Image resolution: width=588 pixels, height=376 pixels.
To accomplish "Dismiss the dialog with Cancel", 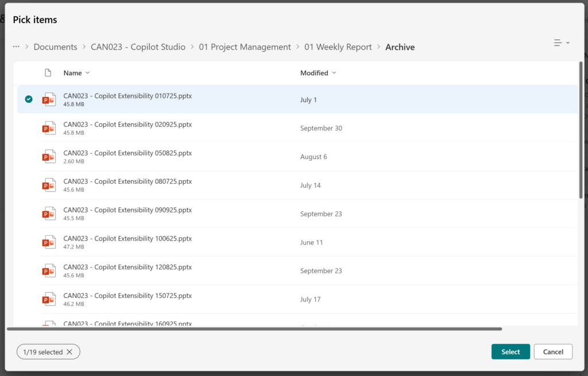I will (x=552, y=351).
